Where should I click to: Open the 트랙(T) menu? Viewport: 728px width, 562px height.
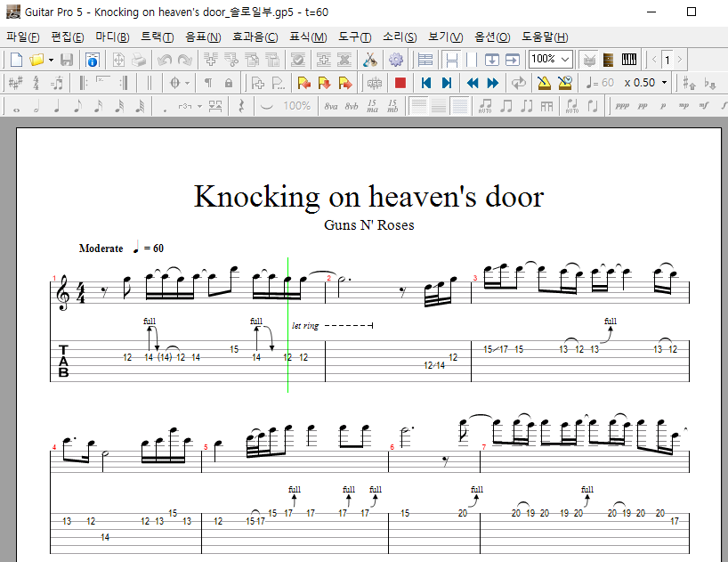(x=158, y=37)
